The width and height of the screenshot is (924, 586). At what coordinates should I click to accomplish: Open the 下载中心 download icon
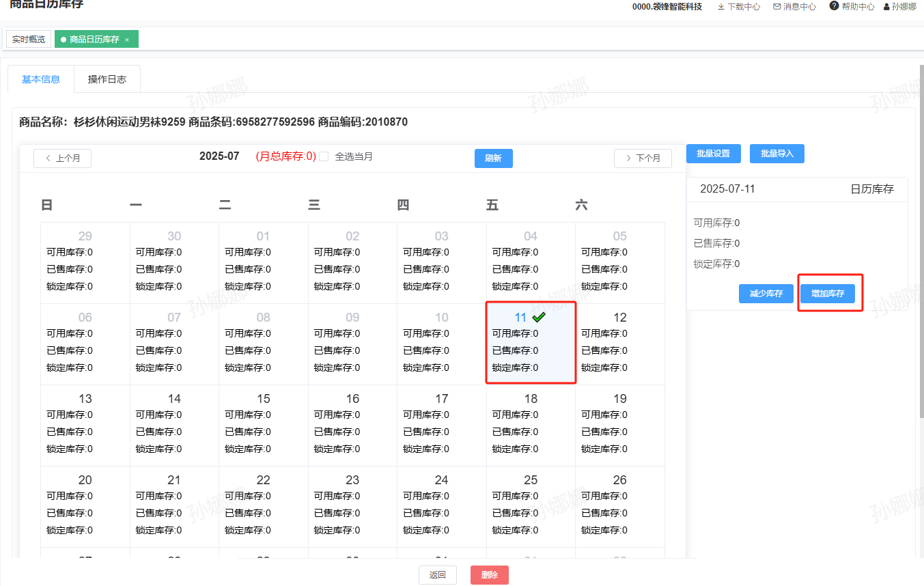(x=721, y=7)
